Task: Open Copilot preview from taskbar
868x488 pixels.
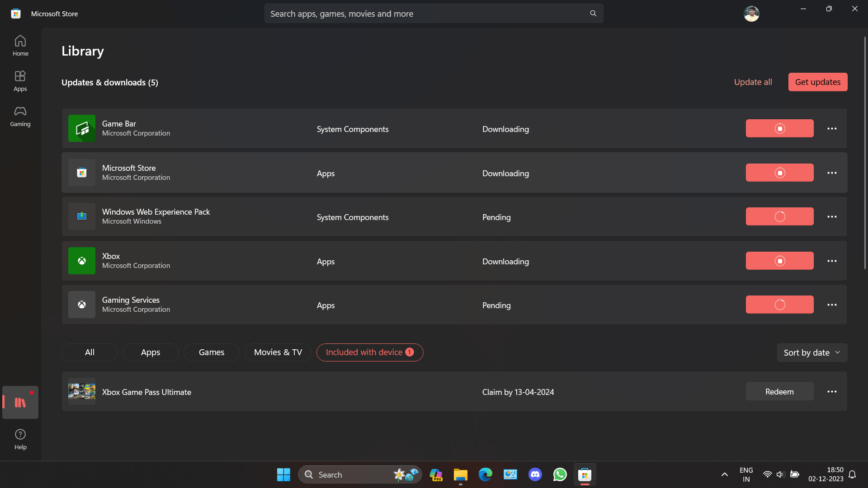Action: pyautogui.click(x=436, y=474)
